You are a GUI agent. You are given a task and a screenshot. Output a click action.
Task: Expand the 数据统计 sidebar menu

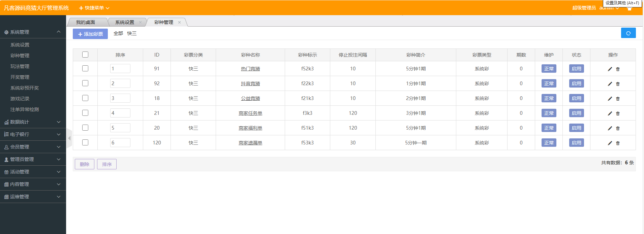click(x=33, y=122)
